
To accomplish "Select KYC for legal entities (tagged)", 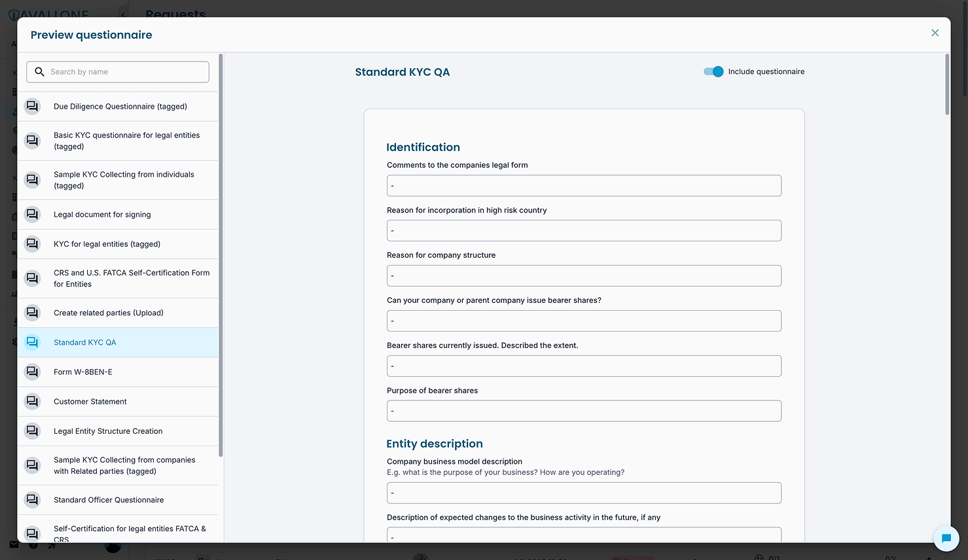I will pos(107,244).
